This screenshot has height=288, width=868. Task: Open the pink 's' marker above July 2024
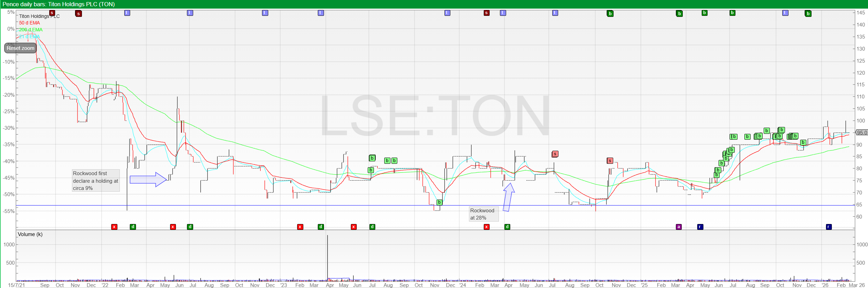(555, 154)
